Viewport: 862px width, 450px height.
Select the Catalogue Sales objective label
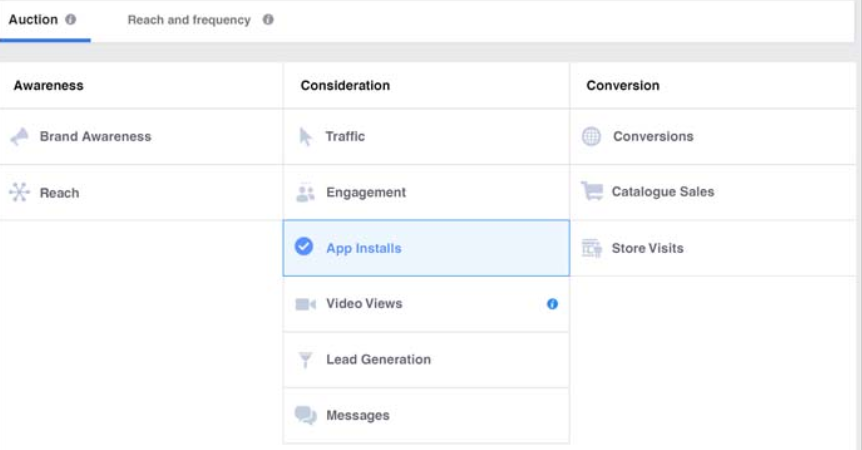[662, 192]
